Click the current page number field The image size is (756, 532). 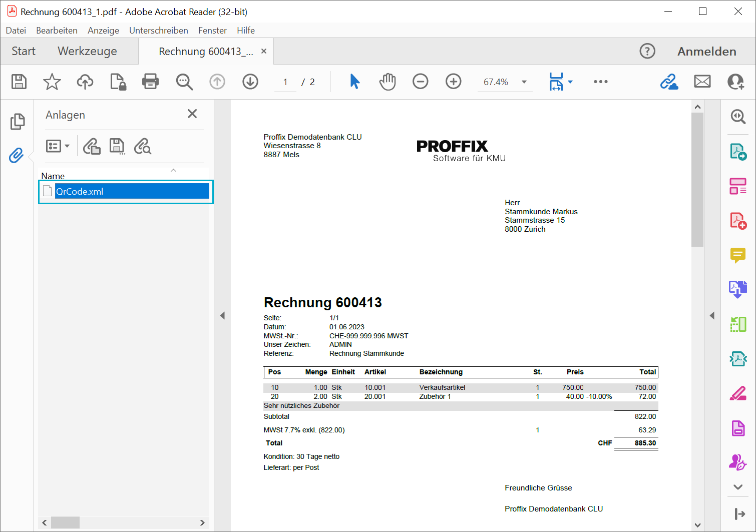285,82
